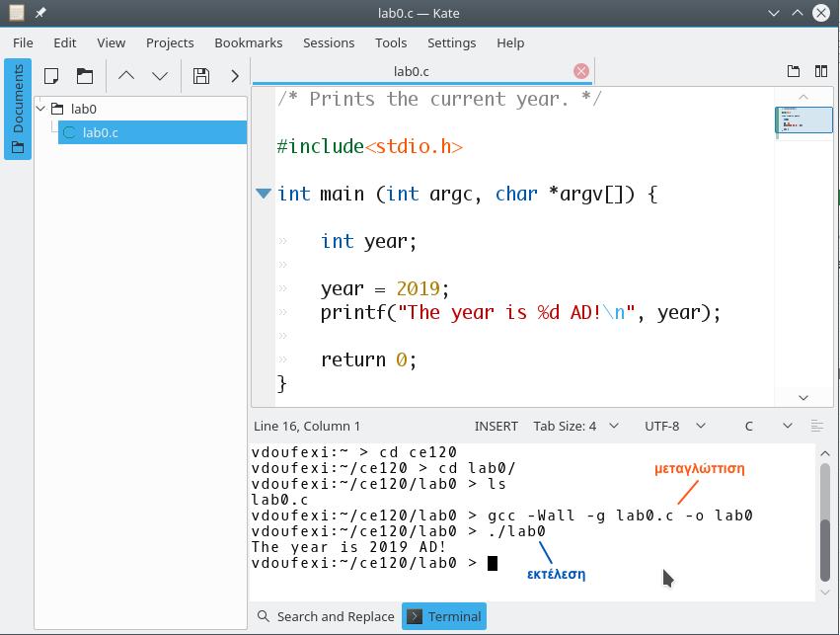Open the Settings menu

coord(452,42)
